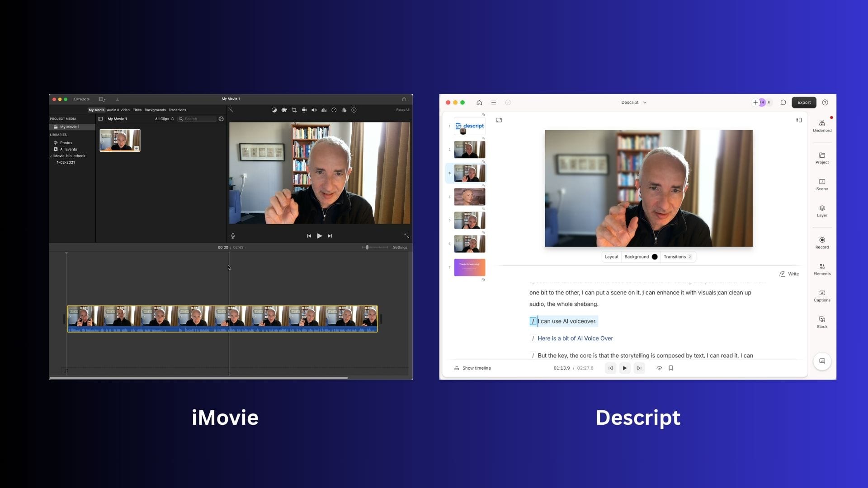Toggle the iMovie sidebar visibility button

coord(100,119)
